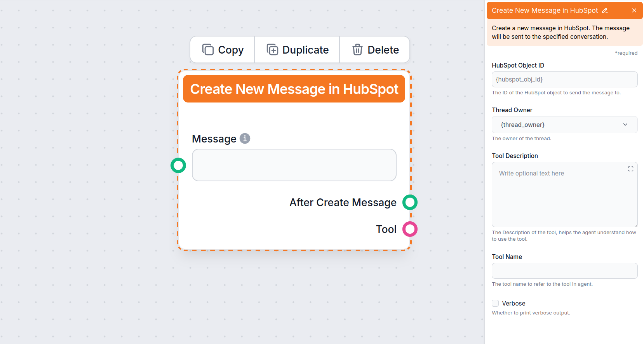The height and width of the screenshot is (344, 644).
Task: Click the trash Delete icon
Action: (x=357, y=50)
